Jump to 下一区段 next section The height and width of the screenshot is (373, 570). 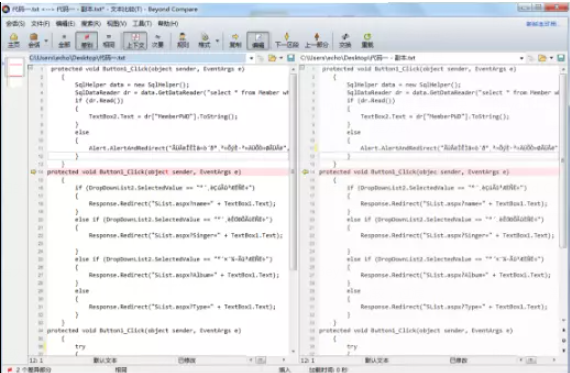[x=286, y=40]
